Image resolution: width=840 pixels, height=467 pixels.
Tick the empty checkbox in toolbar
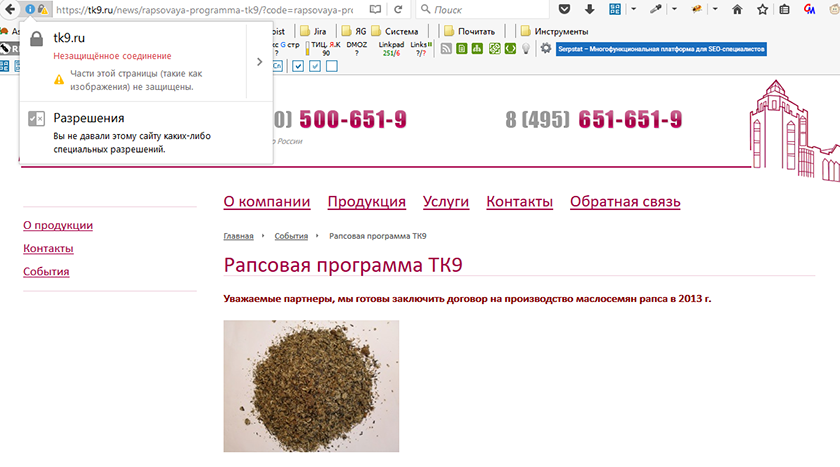(x=332, y=66)
